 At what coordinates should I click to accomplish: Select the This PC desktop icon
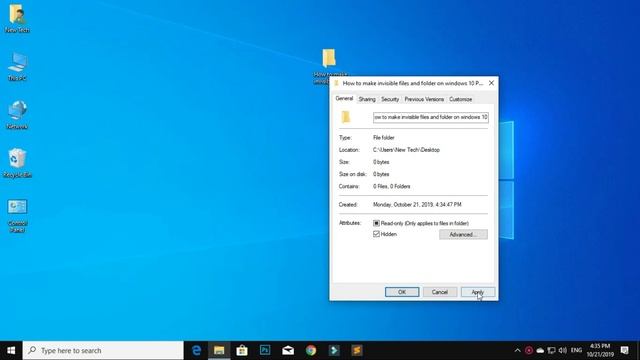tap(17, 67)
